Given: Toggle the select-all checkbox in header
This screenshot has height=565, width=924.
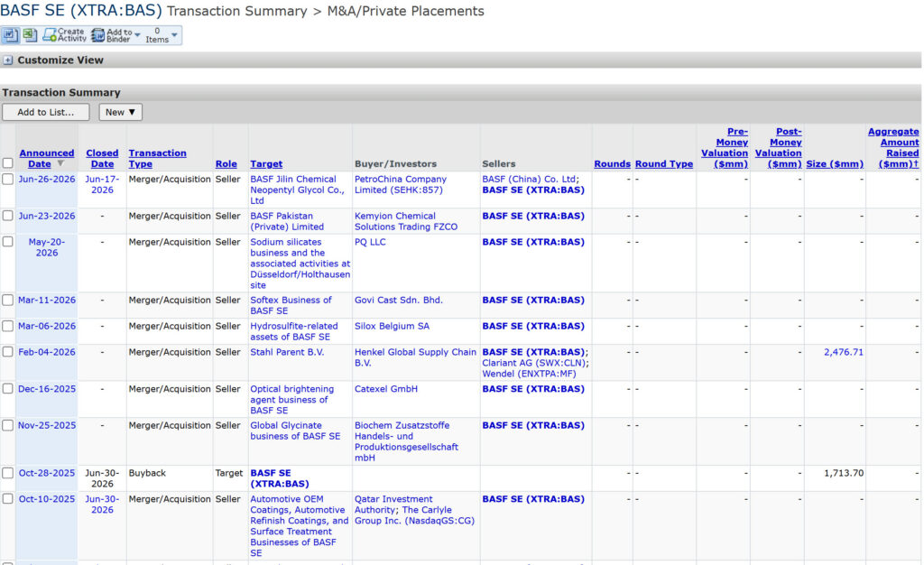Looking at the screenshot, I should [7, 163].
